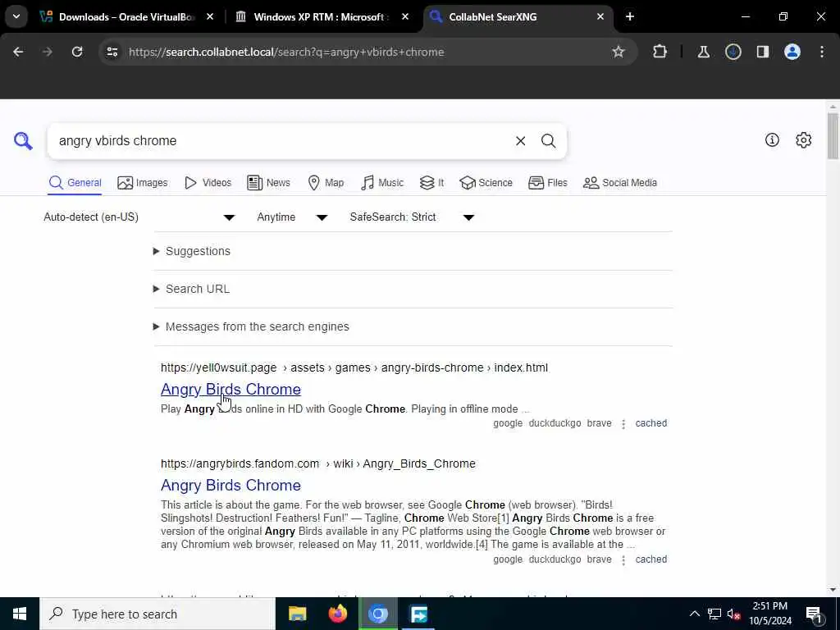Reload the current page

(x=77, y=52)
